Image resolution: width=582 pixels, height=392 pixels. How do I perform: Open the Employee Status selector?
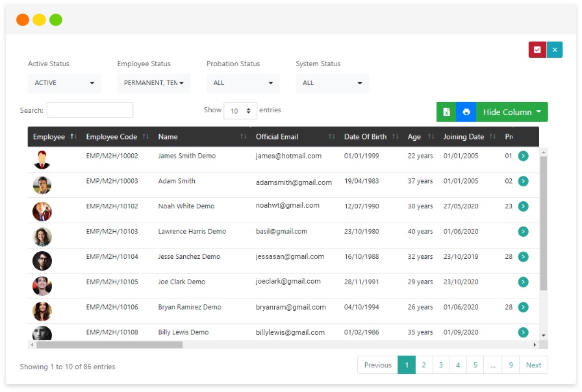click(153, 83)
